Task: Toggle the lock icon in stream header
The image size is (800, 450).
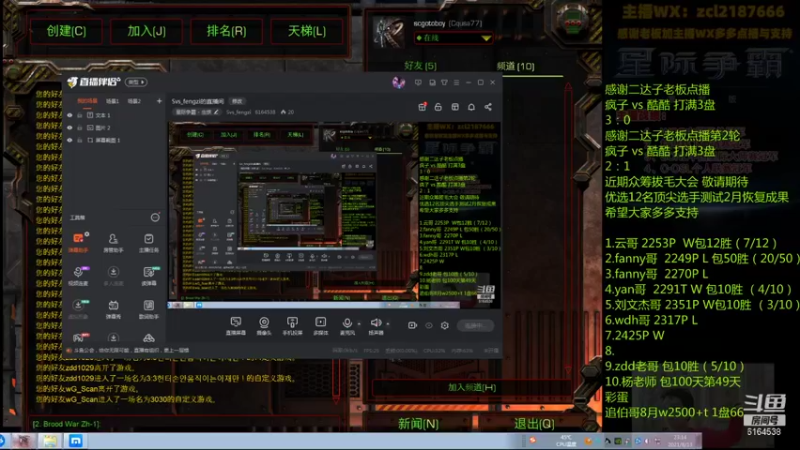Action: click(x=438, y=107)
